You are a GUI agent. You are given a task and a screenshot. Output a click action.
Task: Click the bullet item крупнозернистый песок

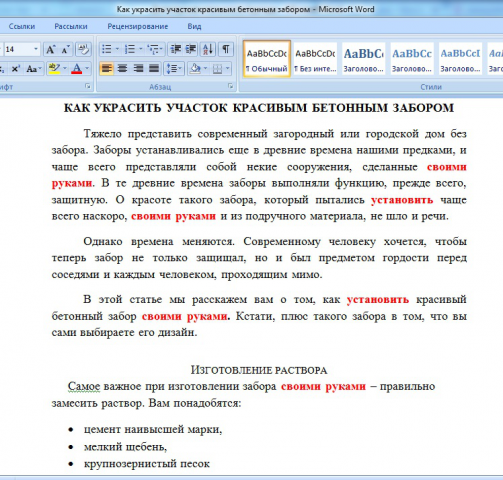pos(147,464)
